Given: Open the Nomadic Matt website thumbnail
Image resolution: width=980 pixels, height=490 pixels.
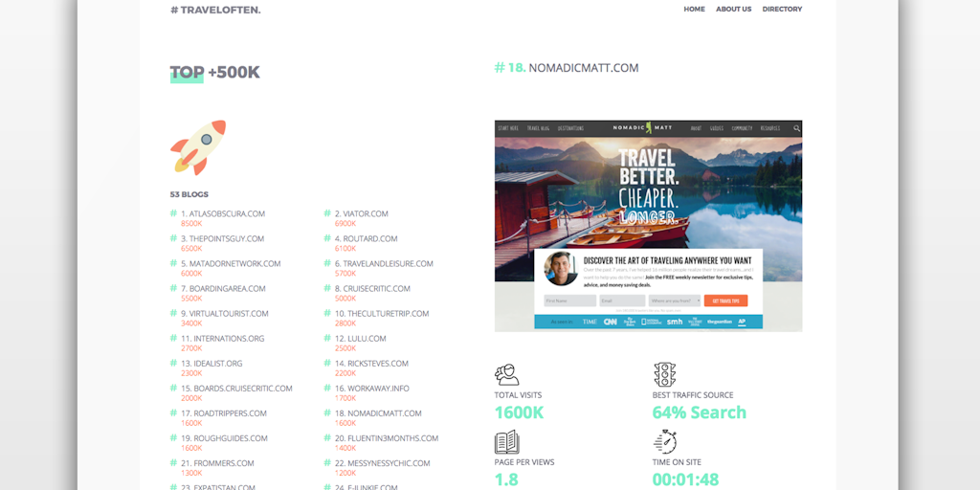Looking at the screenshot, I should coord(648,226).
